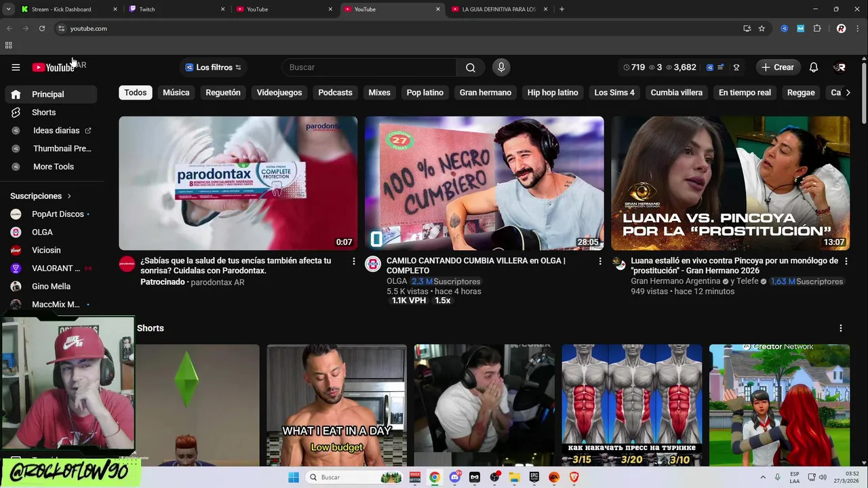The height and width of the screenshot is (488, 868).
Task: Expand the Suscripciones section
Action: click(41, 196)
